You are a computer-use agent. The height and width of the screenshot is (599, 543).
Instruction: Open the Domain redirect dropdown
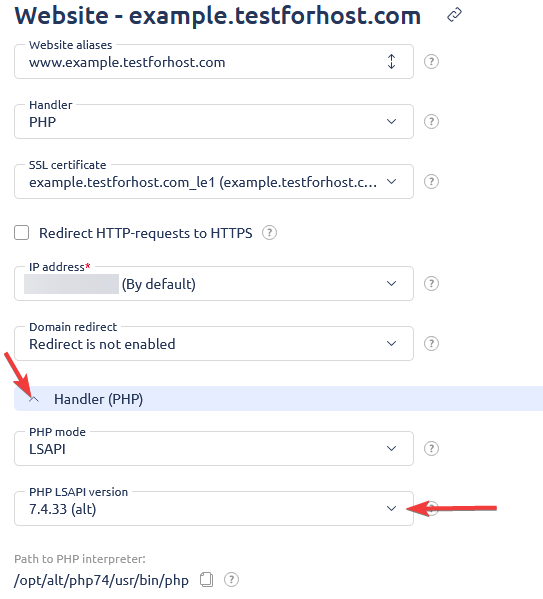214,343
